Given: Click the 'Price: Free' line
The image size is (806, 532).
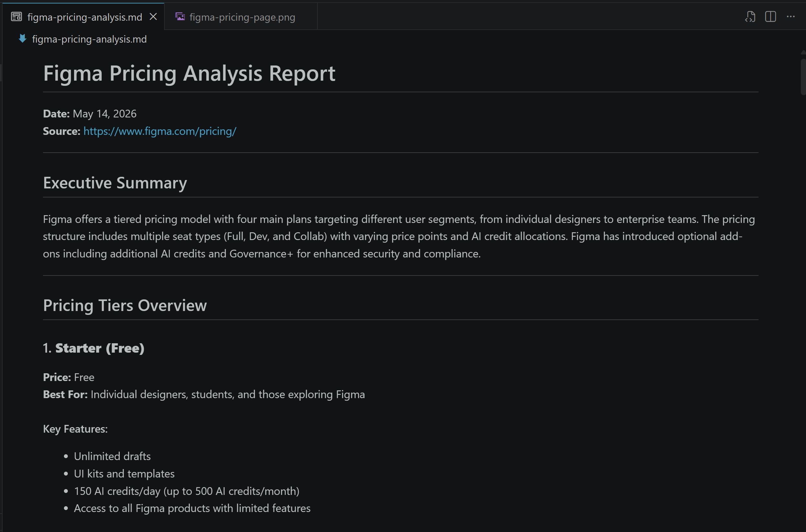Looking at the screenshot, I should [x=68, y=377].
